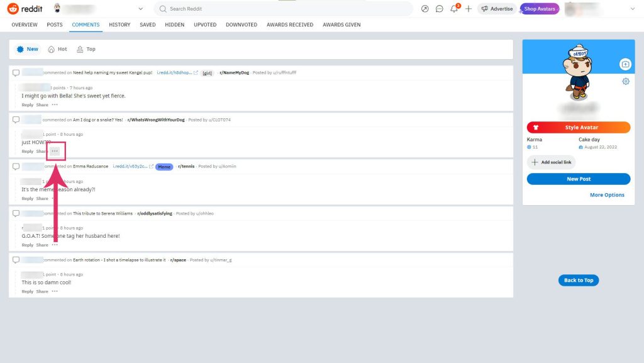Viewport: 644px width, 363px height.
Task: Click the Meme flair tag
Action: [164, 167]
